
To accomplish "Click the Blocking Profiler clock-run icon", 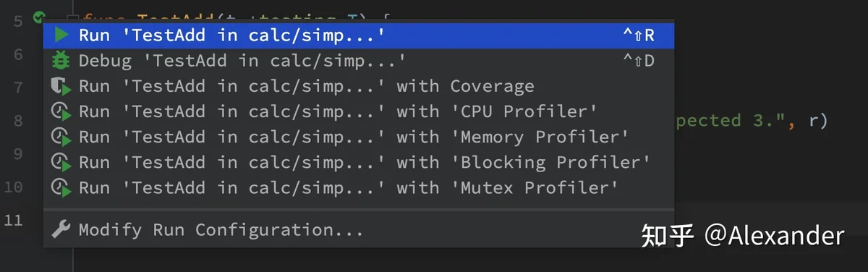I will click(x=61, y=162).
